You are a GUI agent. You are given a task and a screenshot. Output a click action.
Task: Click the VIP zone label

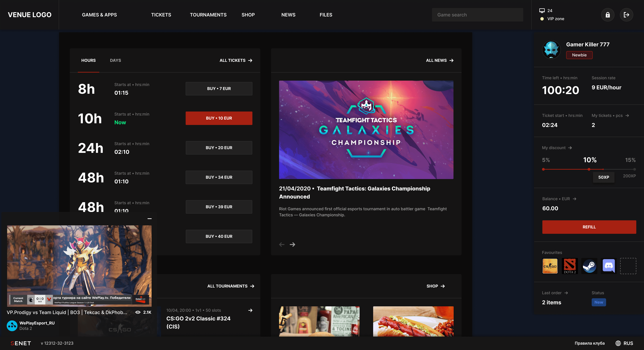point(555,19)
